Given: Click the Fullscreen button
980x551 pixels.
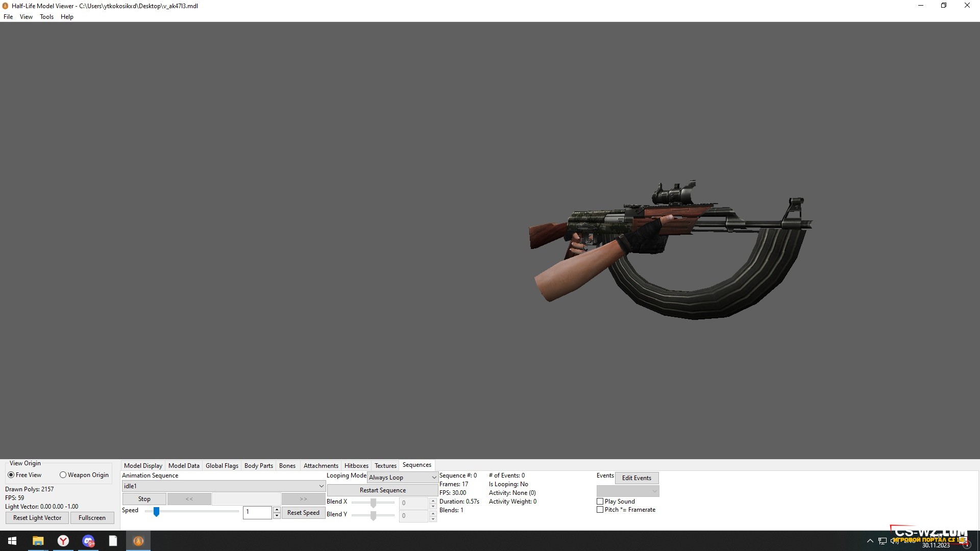Looking at the screenshot, I should coord(92,518).
